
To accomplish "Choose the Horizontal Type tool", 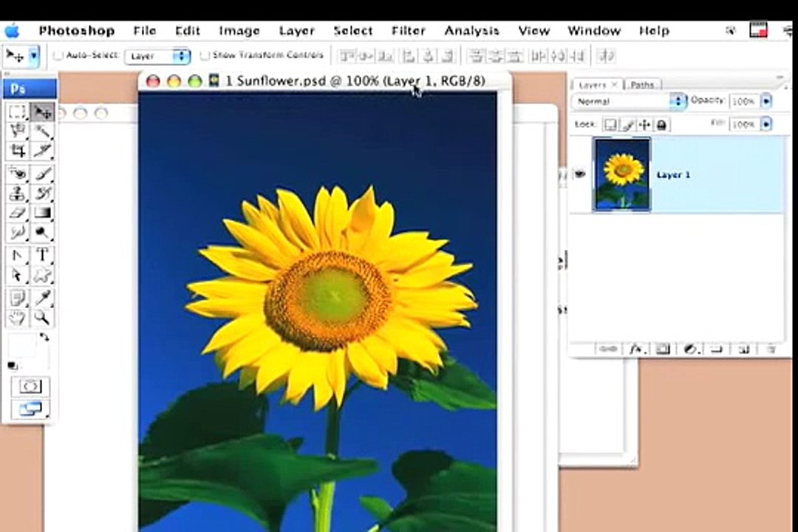I will click(x=42, y=254).
